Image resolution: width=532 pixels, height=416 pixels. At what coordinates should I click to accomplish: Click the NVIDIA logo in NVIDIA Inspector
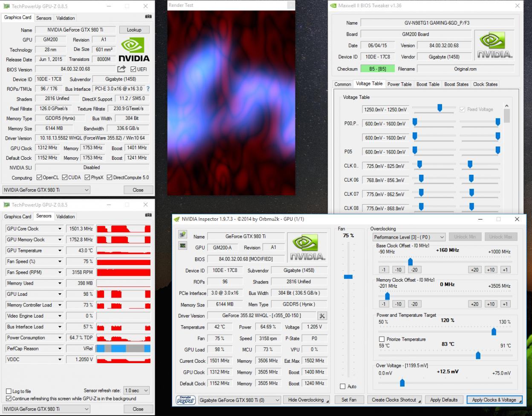click(307, 247)
